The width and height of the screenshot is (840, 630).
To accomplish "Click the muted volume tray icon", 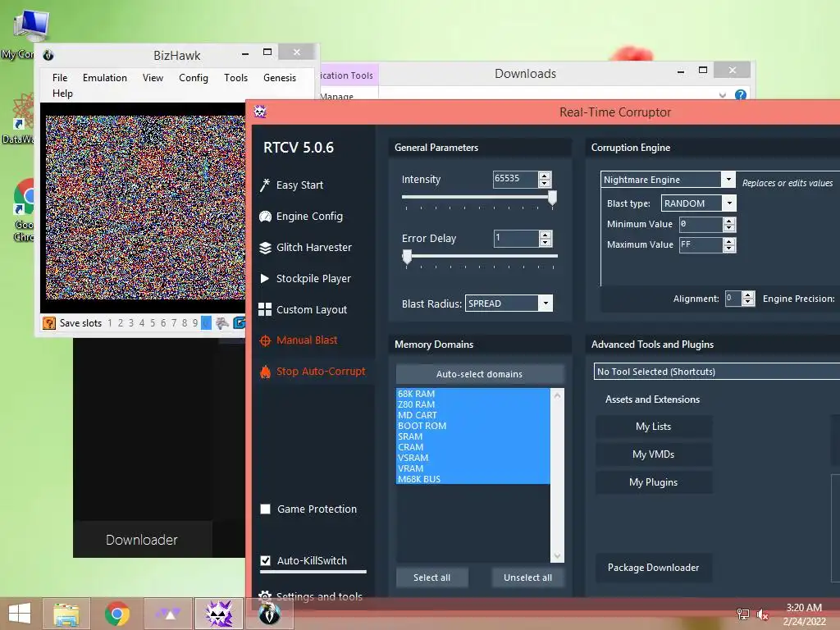I will click(x=762, y=614).
